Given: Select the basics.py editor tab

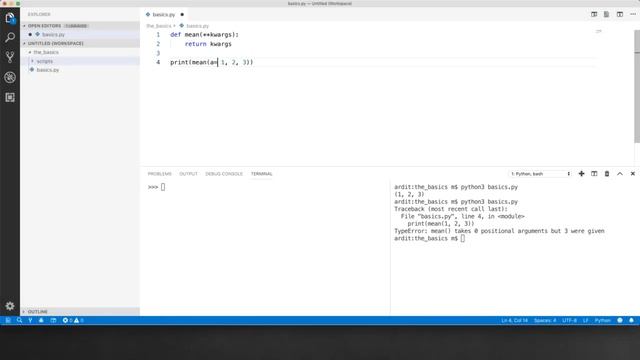Looking at the screenshot, I should point(163,15).
